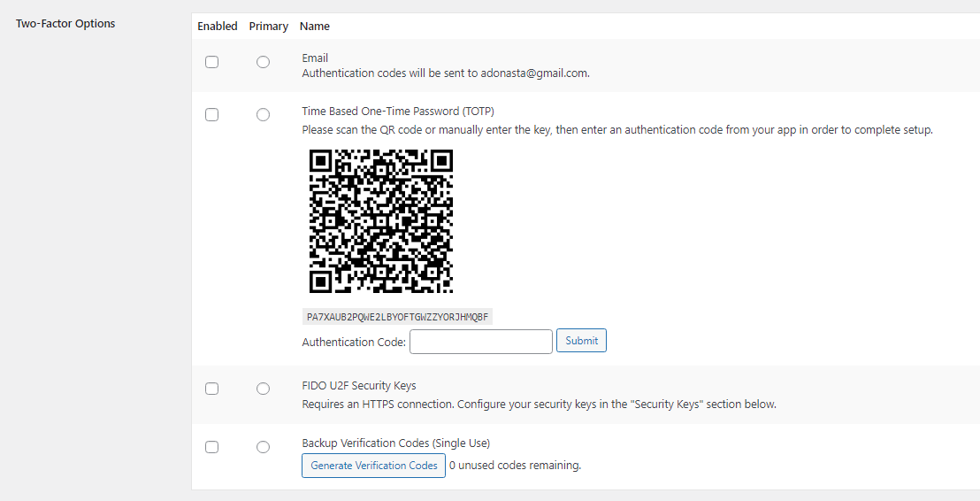Enable FIDO U2F Security Keys checkbox
The width and height of the screenshot is (980, 501).
click(212, 389)
